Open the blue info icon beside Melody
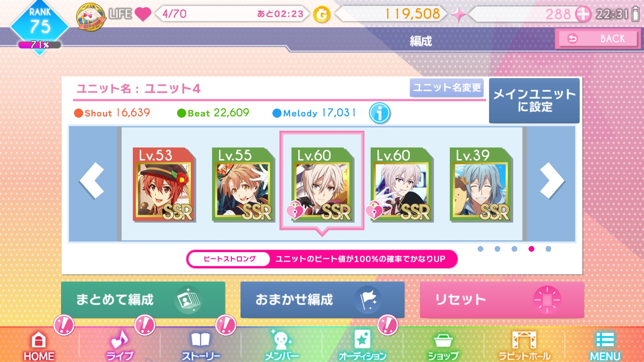Image resolution: width=644 pixels, height=362 pixels. 380,113
